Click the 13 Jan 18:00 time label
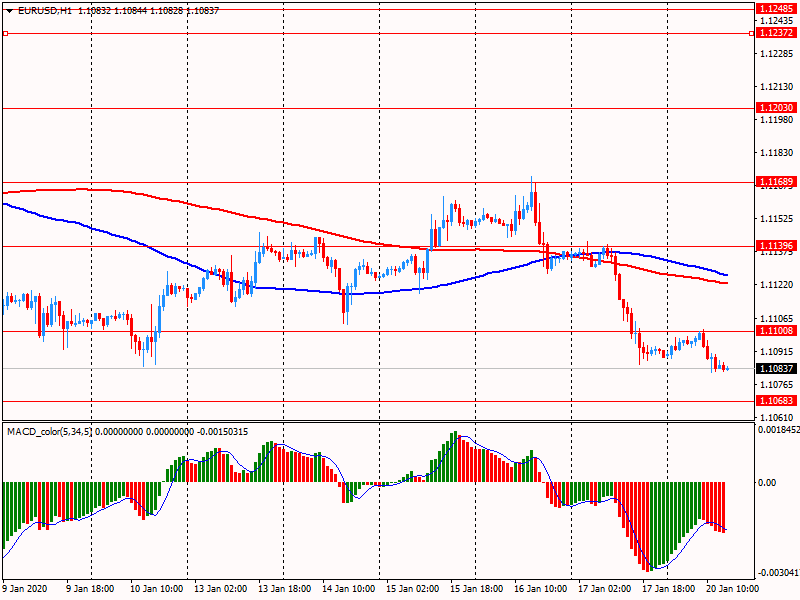This screenshot has width=800, height=600. [286, 588]
